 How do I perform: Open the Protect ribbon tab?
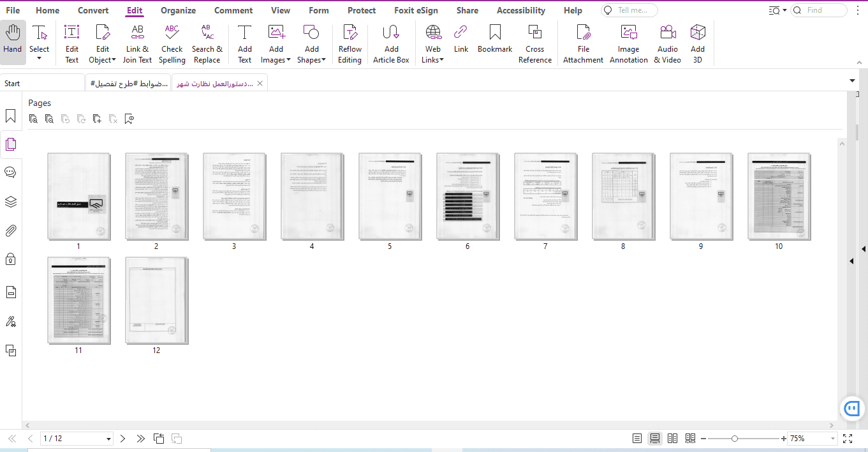[x=362, y=10]
